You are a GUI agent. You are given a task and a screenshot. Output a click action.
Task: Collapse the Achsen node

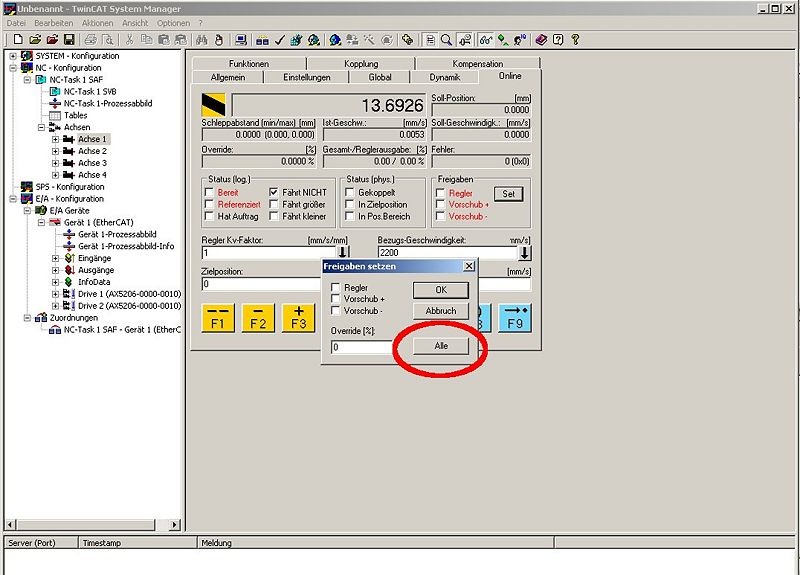coord(42,127)
